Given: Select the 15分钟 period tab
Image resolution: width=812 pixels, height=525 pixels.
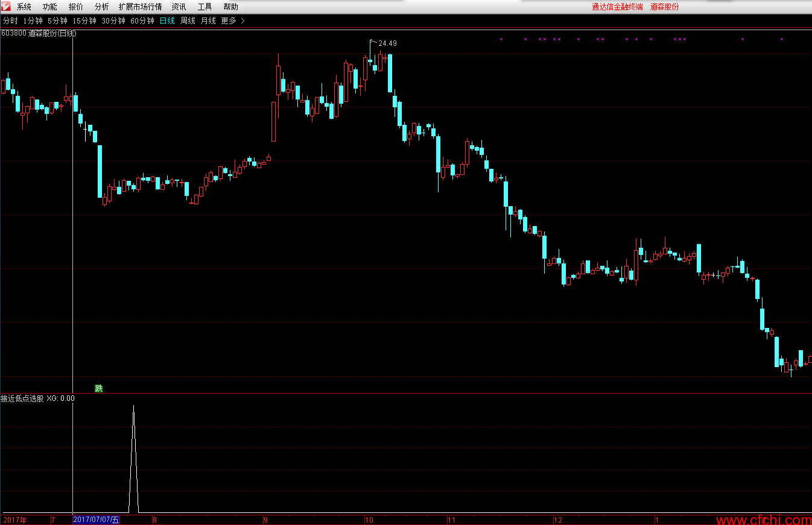Looking at the screenshot, I should pos(84,20).
